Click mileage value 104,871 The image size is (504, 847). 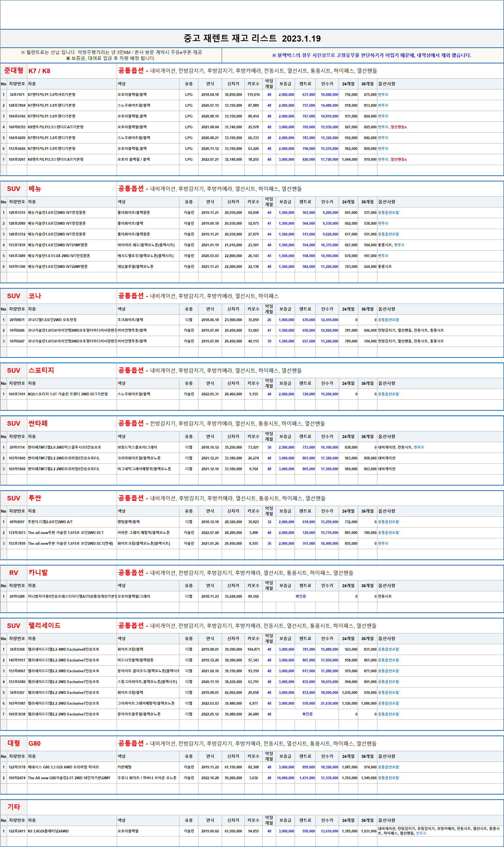pos(253,649)
